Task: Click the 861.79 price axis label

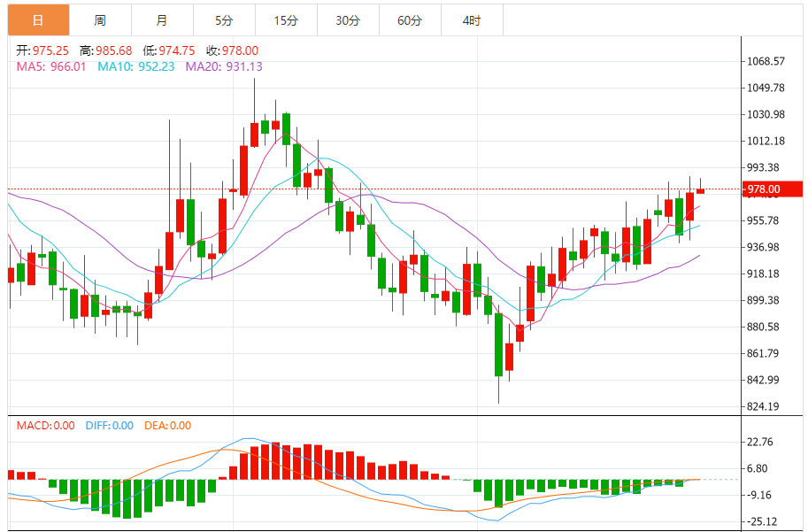Action: click(x=763, y=353)
